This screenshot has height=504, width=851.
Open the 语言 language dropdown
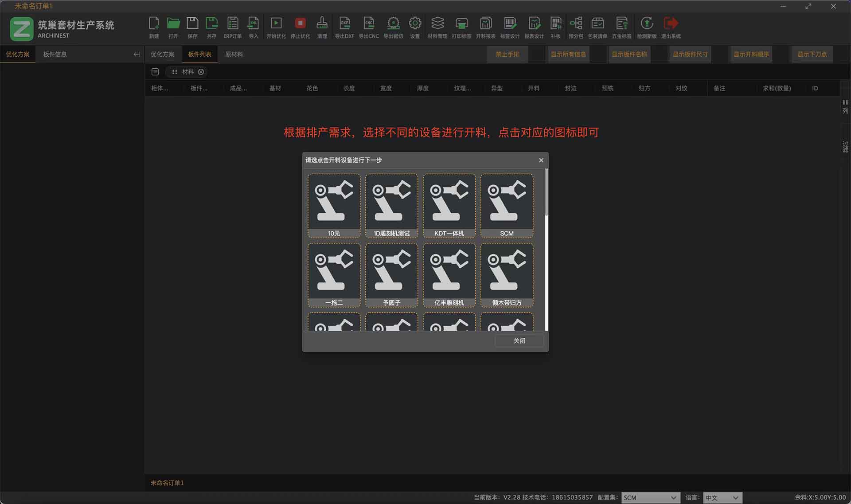point(722,497)
